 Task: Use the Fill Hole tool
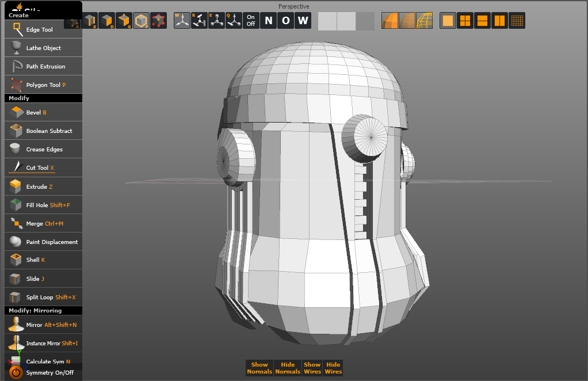(x=43, y=204)
